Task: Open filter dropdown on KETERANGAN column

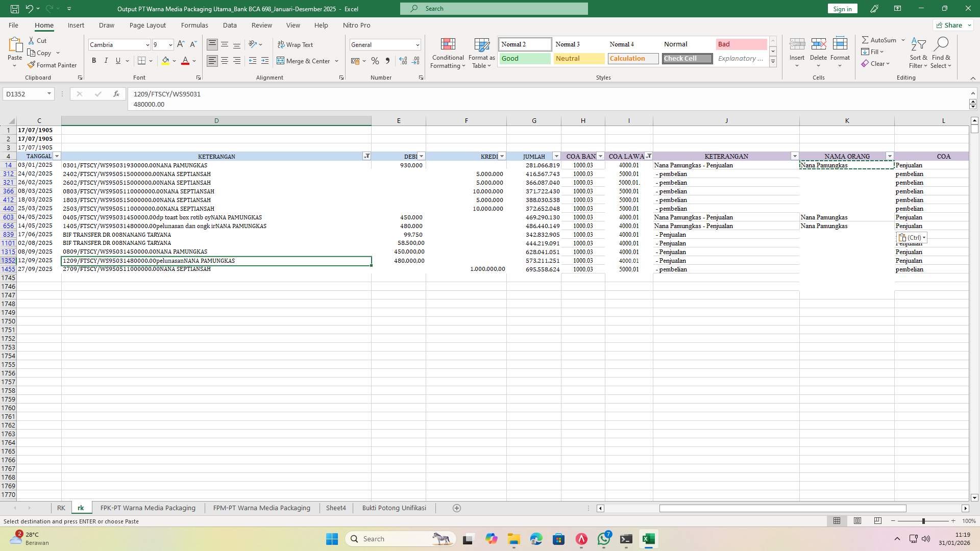Action: click(x=367, y=156)
